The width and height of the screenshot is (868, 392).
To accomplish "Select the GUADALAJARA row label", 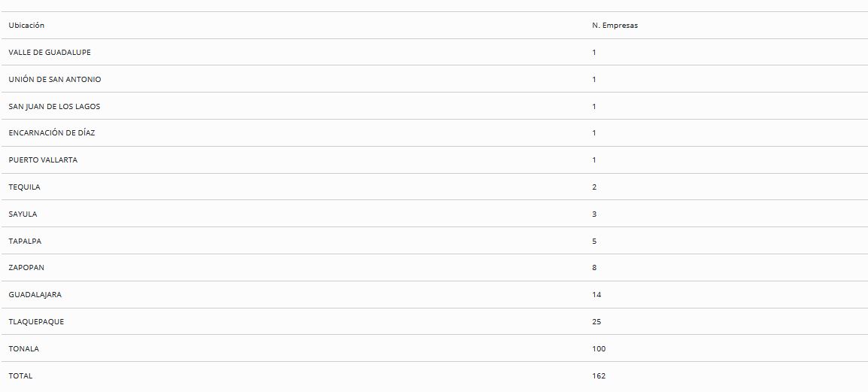I will 35,295.
